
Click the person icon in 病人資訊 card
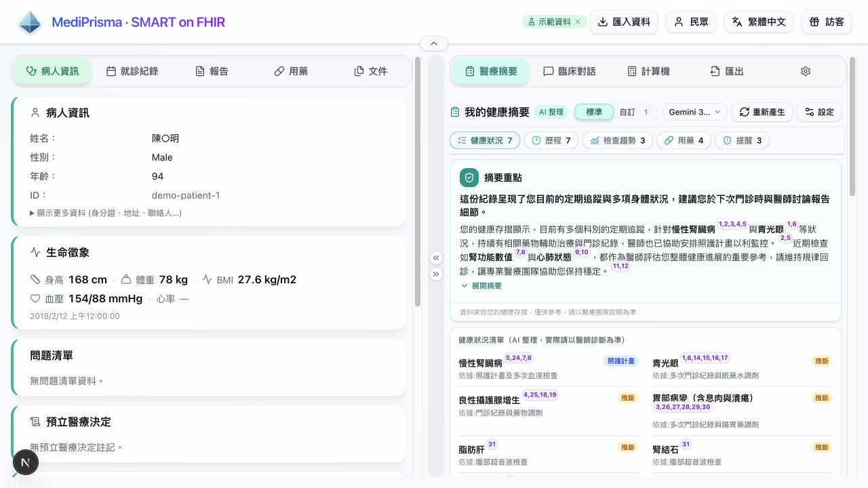tap(35, 113)
